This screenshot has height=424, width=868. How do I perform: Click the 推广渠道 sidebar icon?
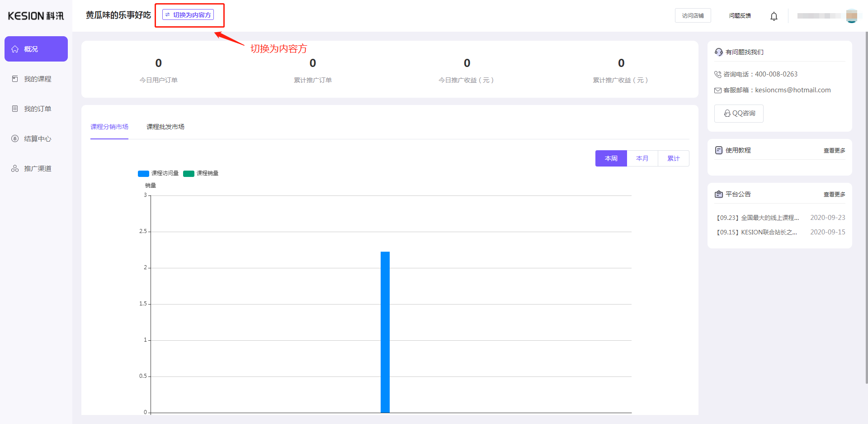coord(15,168)
